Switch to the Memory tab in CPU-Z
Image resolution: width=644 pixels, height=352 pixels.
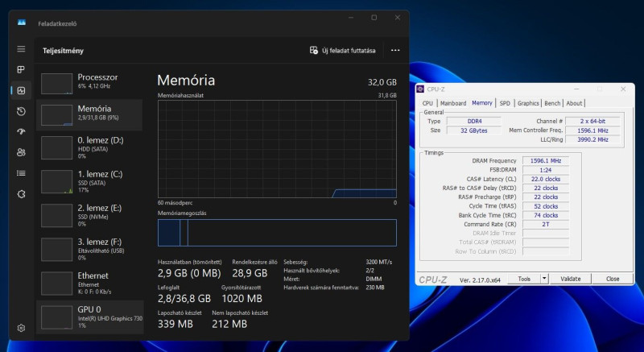(481, 102)
